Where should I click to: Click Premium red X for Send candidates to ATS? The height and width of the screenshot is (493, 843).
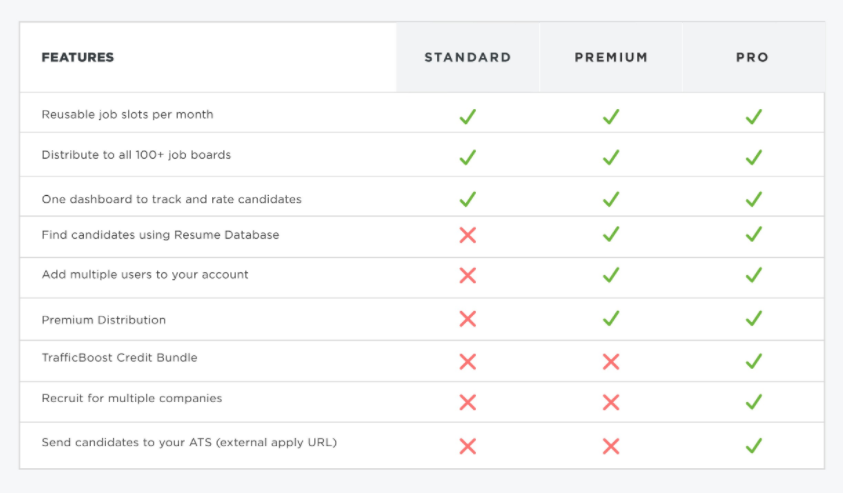pos(611,446)
